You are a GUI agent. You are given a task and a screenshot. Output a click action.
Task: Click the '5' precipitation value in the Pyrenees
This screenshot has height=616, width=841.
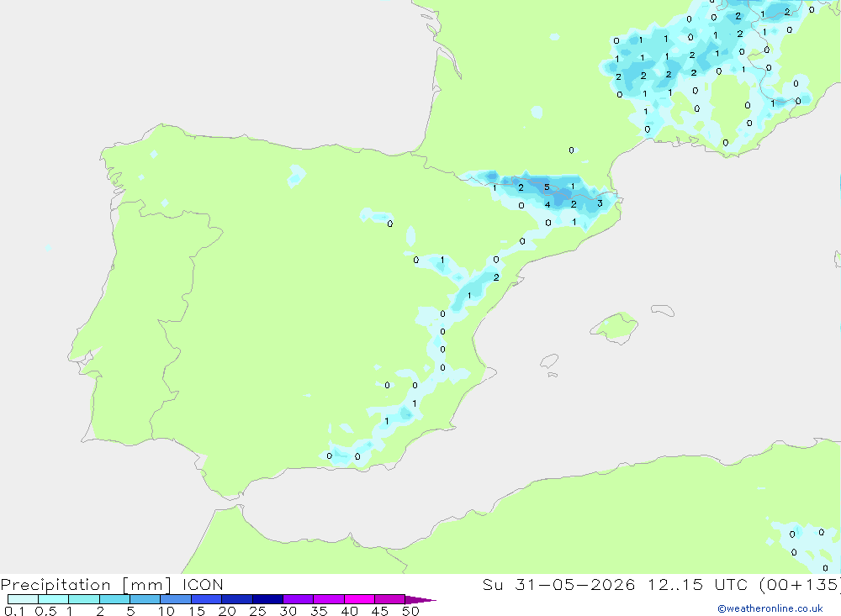tap(547, 187)
